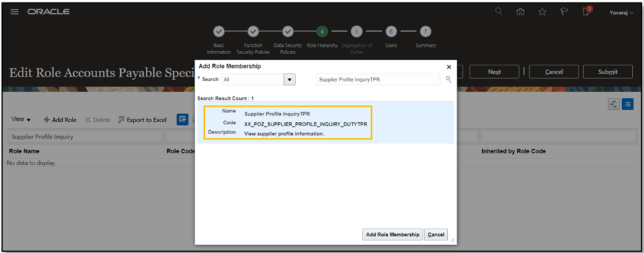Screen dimensions: 644x253
Task: Go to Home via house icon
Action: pos(520,12)
